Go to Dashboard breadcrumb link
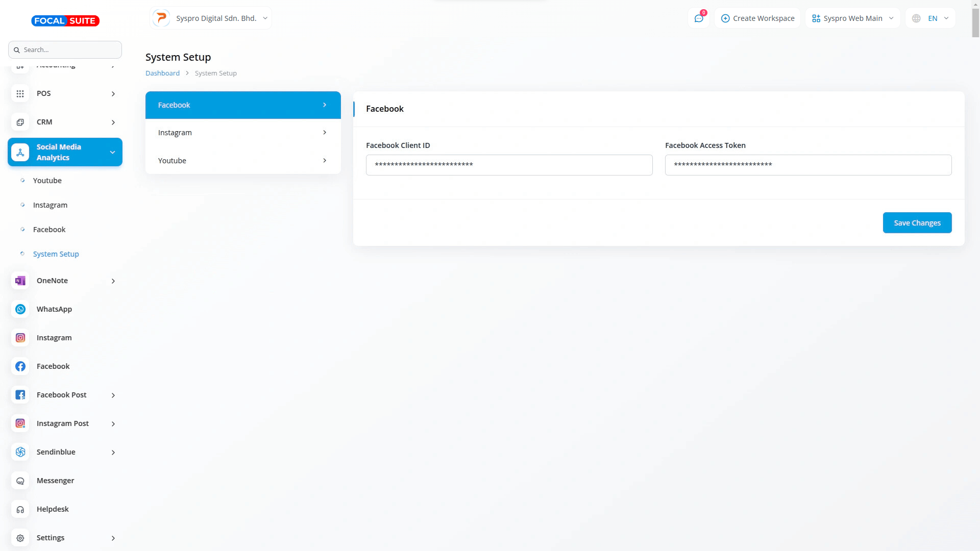This screenshot has height=551, width=980. click(x=162, y=73)
